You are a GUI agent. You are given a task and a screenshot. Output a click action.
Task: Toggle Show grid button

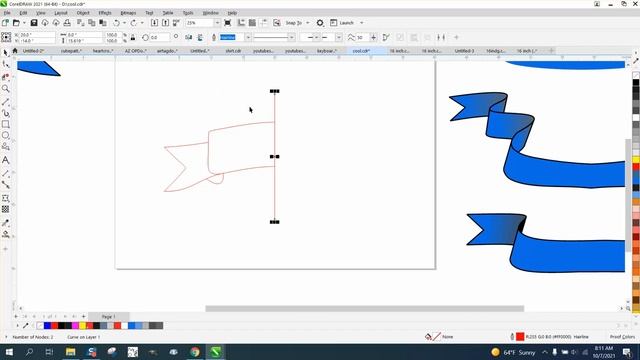[x=252, y=23]
